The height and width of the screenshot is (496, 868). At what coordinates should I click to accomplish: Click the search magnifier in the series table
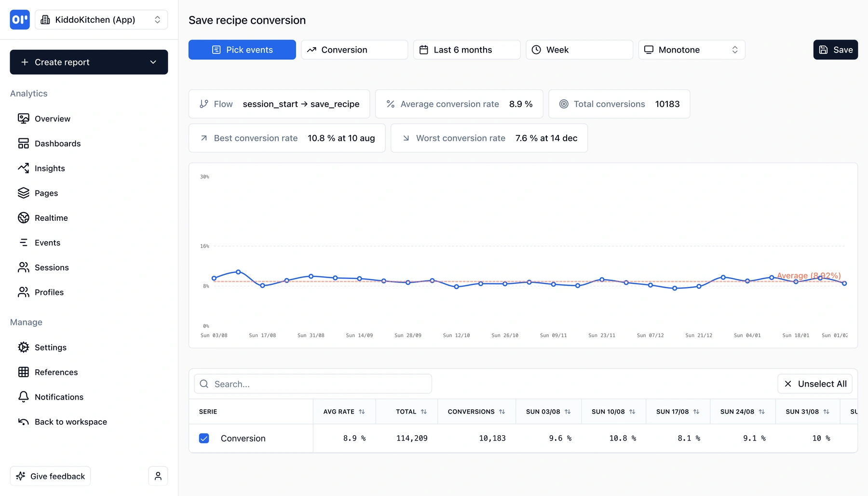coord(204,384)
